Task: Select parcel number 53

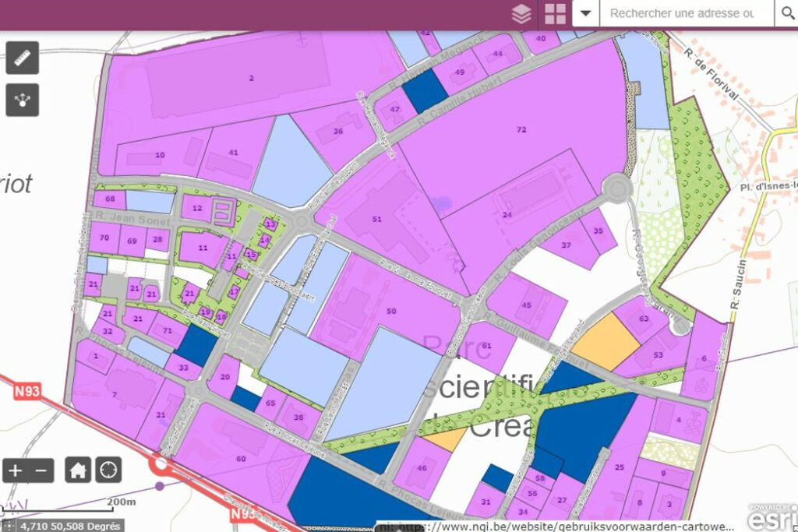Action: (659, 355)
